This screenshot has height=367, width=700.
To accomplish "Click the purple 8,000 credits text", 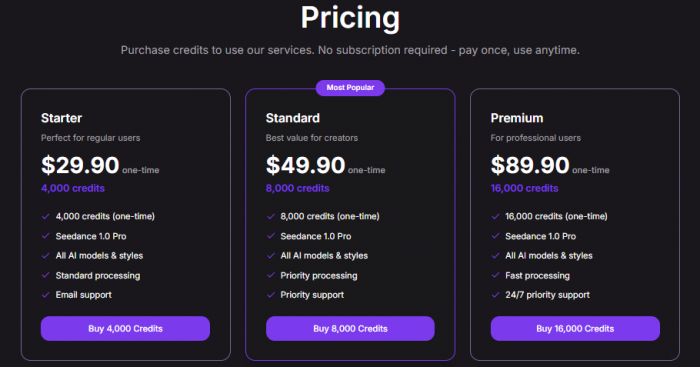I will point(297,188).
